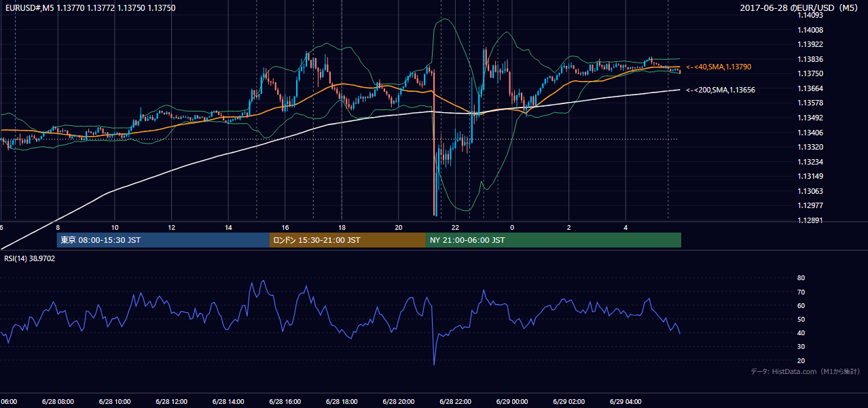Click price axis label 1.13406

pos(810,133)
